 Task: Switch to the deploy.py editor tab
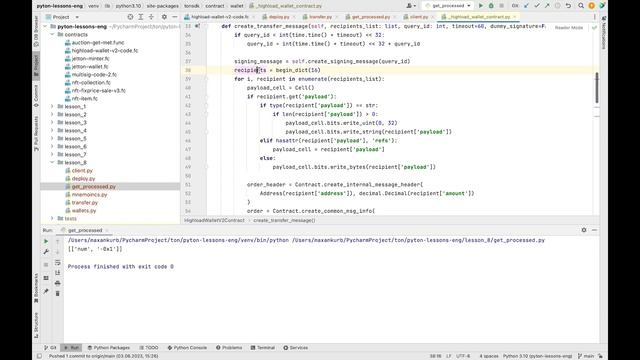[x=278, y=17]
